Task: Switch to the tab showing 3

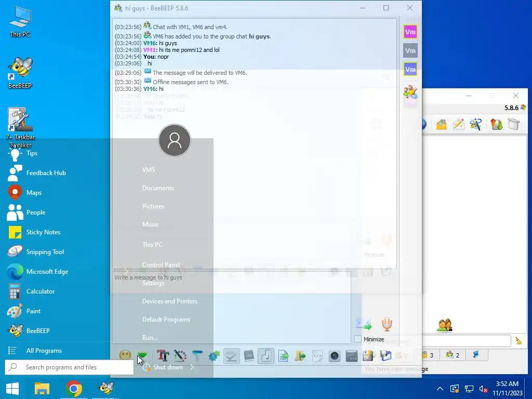Action: (428, 355)
